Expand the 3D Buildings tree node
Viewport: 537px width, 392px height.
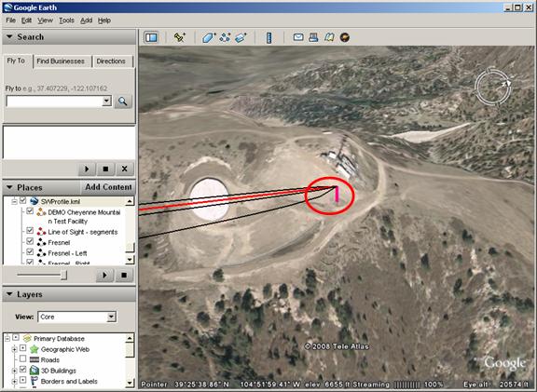14,371
